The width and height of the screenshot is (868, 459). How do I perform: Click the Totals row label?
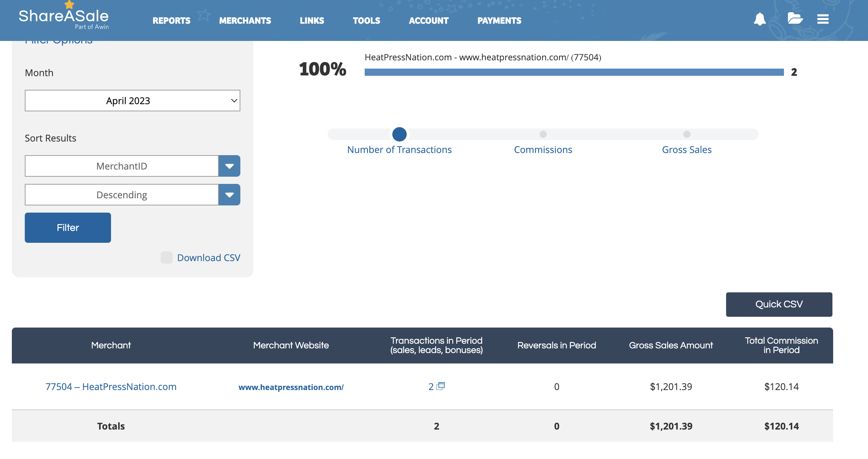click(x=111, y=426)
